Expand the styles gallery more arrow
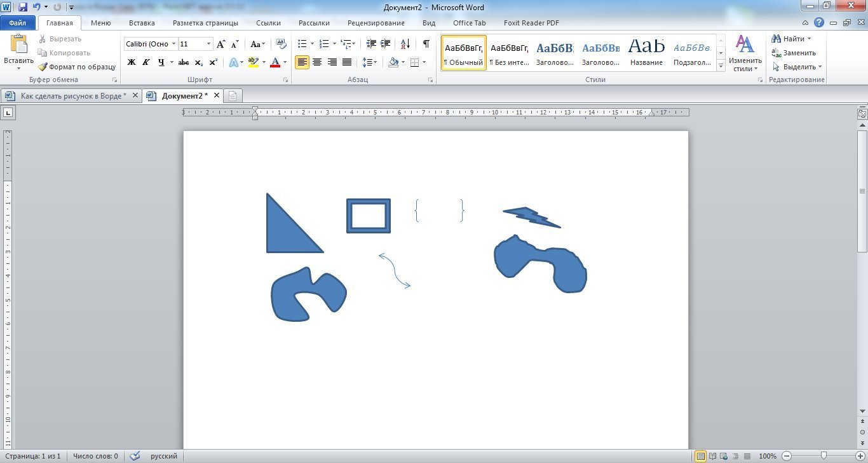Image resolution: width=868 pixels, height=463 pixels. [x=721, y=66]
